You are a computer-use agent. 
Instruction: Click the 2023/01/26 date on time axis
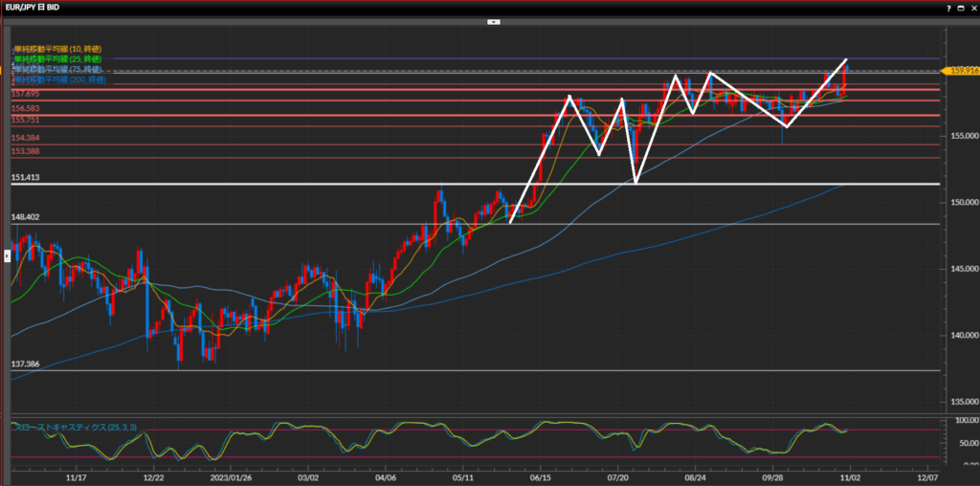click(231, 475)
